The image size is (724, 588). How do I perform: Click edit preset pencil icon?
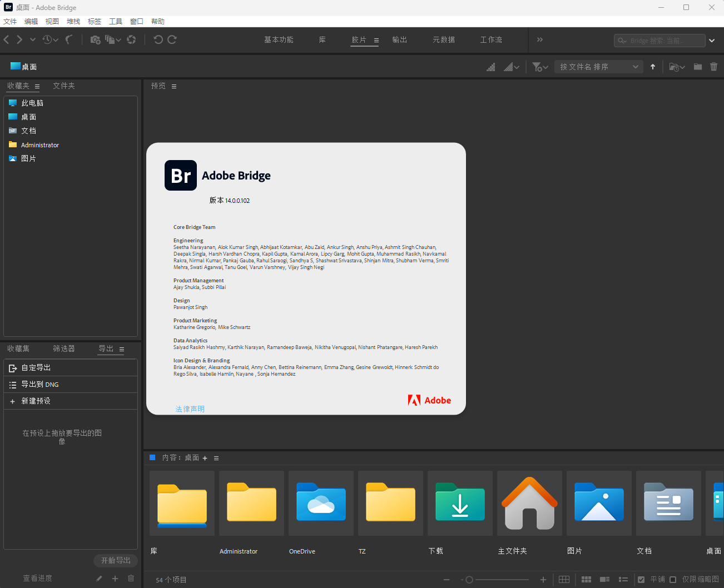tap(99, 579)
